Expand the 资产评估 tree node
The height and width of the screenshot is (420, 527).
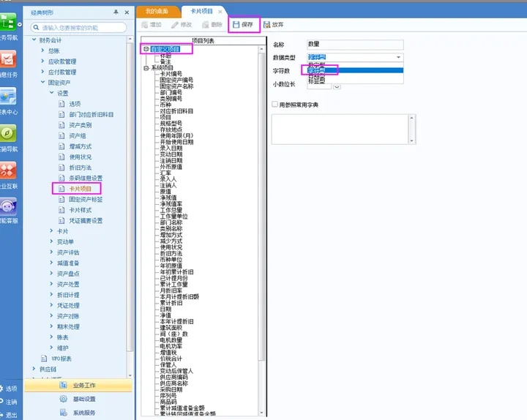51,252
